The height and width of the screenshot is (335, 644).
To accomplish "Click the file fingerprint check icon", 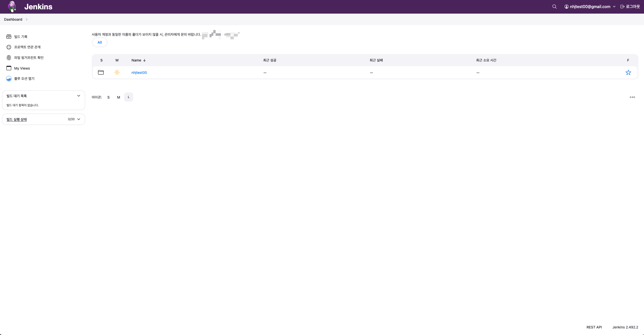I will (9, 58).
